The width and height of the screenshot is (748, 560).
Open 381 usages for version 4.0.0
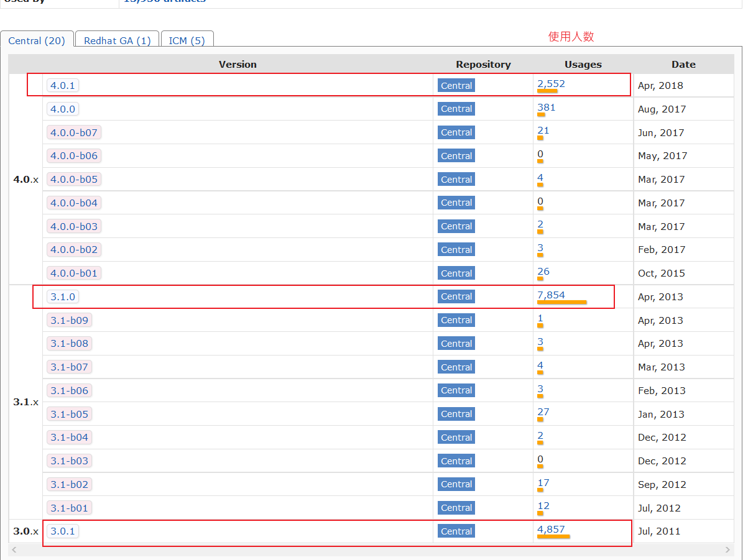point(546,108)
